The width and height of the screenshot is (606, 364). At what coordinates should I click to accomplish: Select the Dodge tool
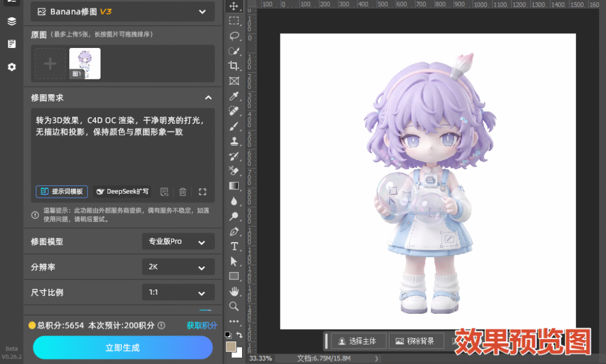click(234, 216)
